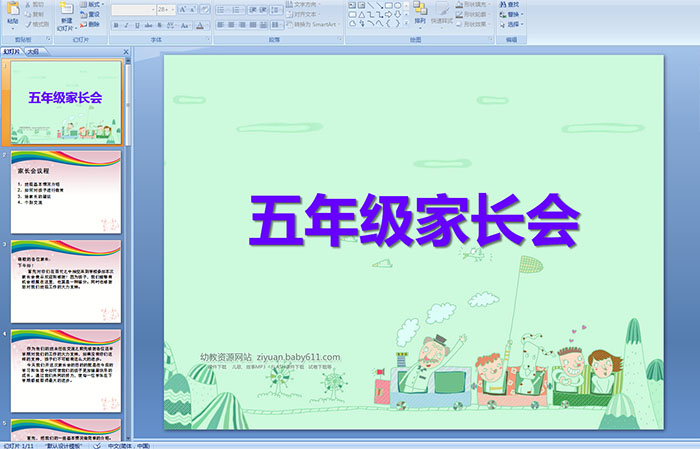Select the triangle shape in gallery
This screenshot has height=449, width=700.
362,14
